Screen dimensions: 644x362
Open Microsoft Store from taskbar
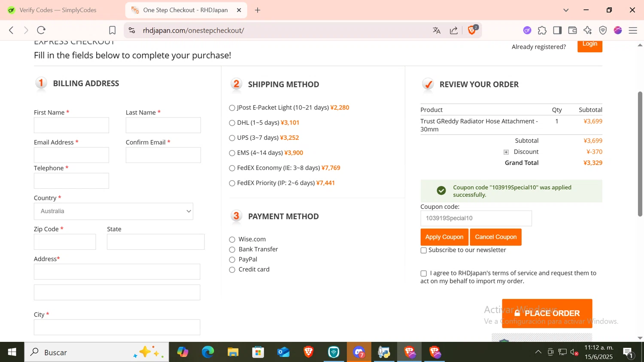[258, 352]
